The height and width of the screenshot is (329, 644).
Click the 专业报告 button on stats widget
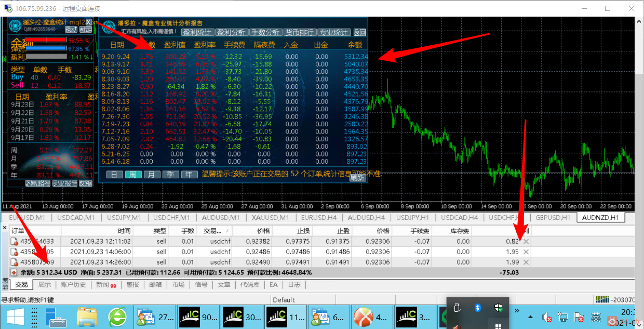point(64,183)
